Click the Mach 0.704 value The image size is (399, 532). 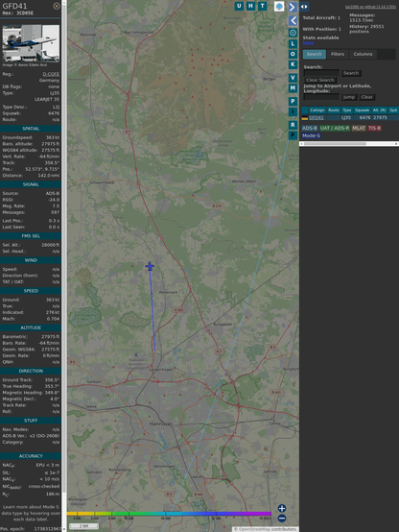coord(54,319)
